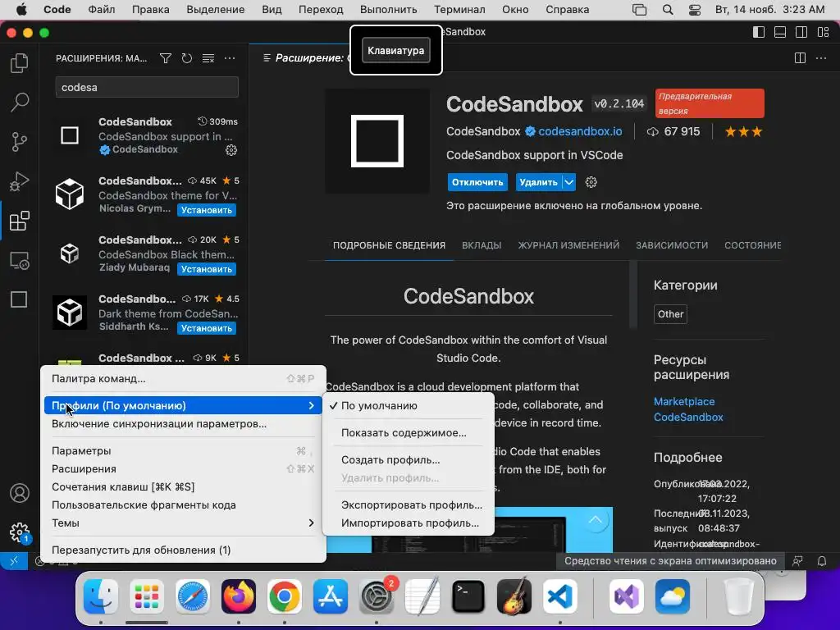Open the Marketplace resource link
Viewport: 840px width, 630px height.
click(684, 401)
